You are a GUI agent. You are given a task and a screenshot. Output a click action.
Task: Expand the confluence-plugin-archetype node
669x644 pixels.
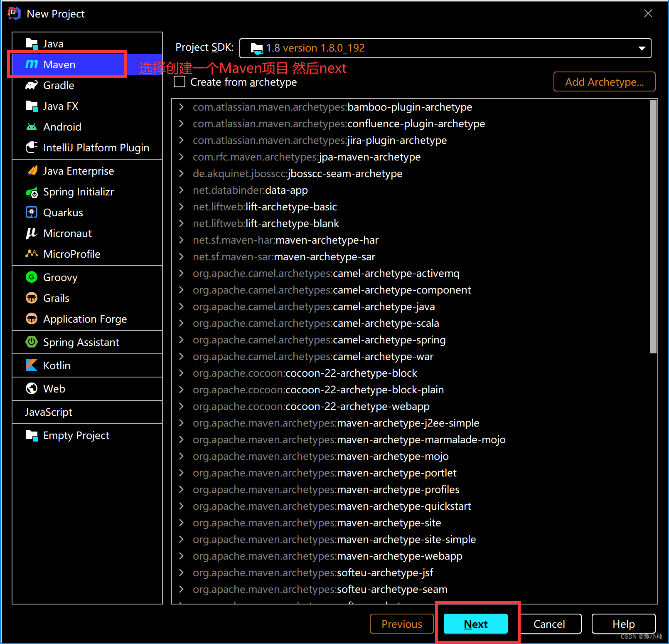point(181,123)
